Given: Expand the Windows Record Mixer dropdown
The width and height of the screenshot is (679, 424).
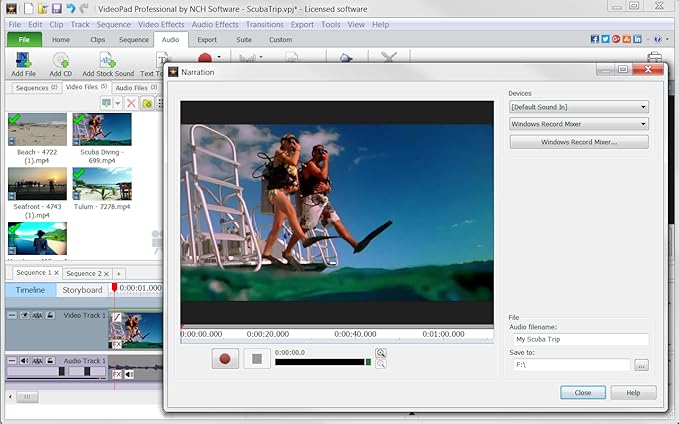Looking at the screenshot, I should coord(578,124).
